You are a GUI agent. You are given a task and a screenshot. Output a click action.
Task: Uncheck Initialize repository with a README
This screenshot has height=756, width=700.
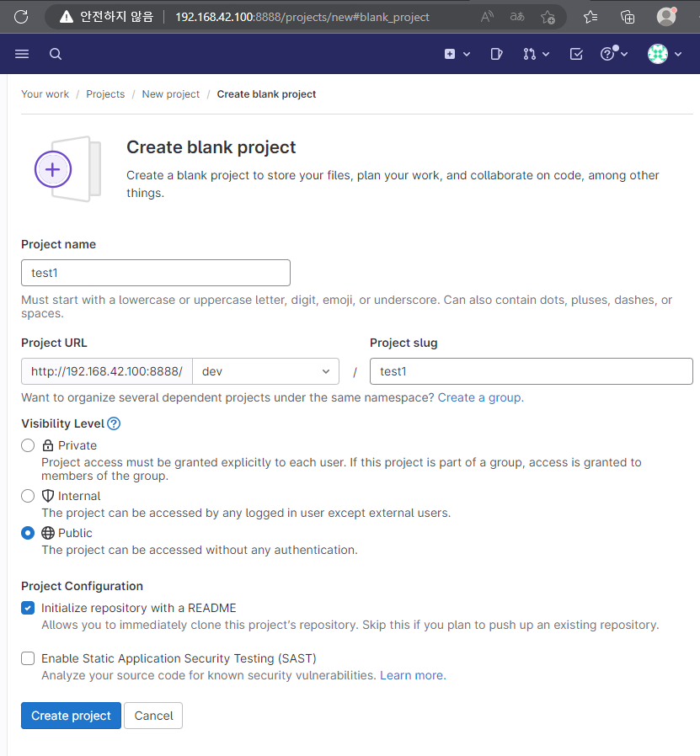(28, 608)
